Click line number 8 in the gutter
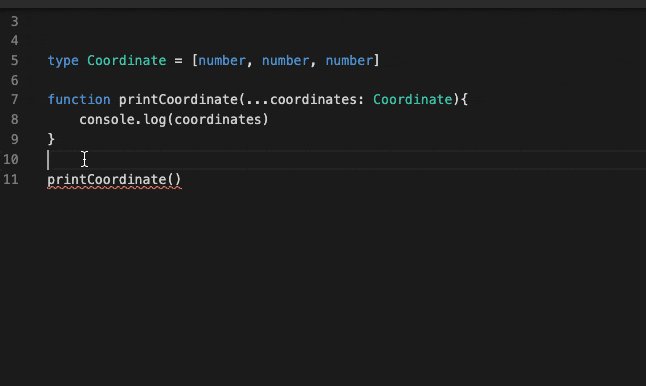646x386 pixels. point(14,119)
